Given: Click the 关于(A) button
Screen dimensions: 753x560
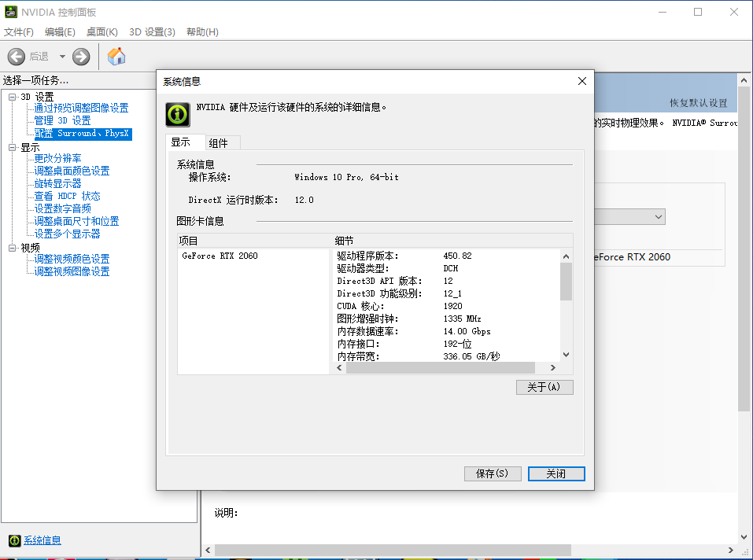Looking at the screenshot, I should tap(544, 387).
